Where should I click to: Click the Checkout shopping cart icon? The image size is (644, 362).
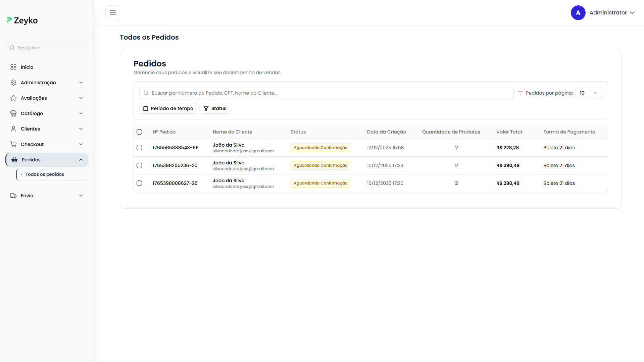pos(13,144)
